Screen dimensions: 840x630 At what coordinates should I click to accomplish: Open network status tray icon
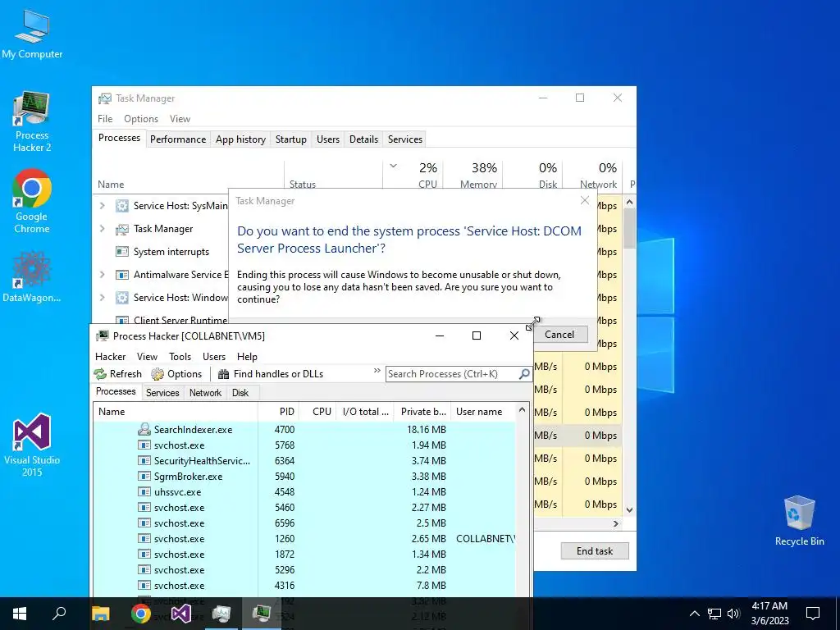coord(714,614)
